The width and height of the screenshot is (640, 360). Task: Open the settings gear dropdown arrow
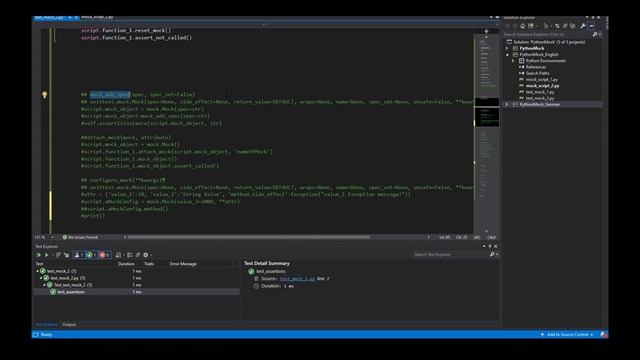point(151,255)
